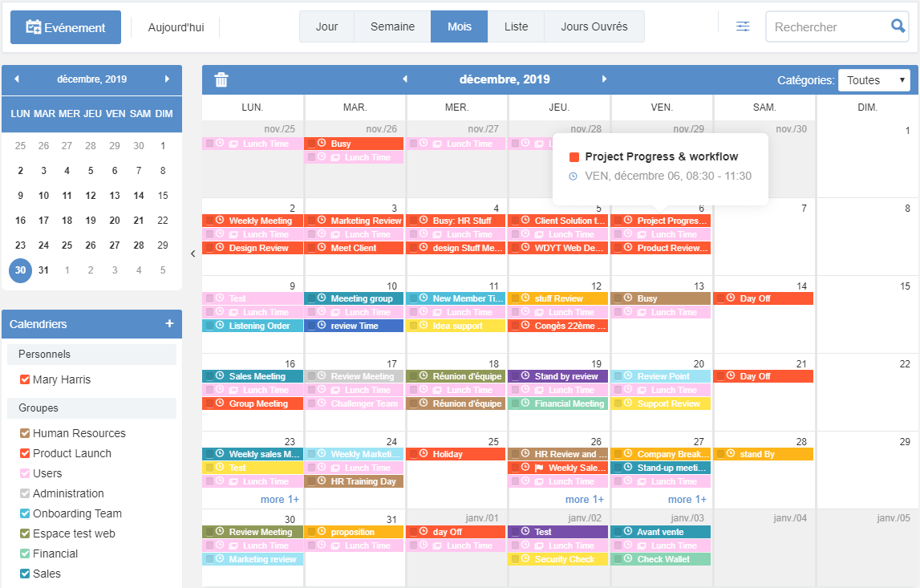This screenshot has height=588, width=920.
Task: Click the trash icon to delete events
Action: pyautogui.click(x=221, y=79)
